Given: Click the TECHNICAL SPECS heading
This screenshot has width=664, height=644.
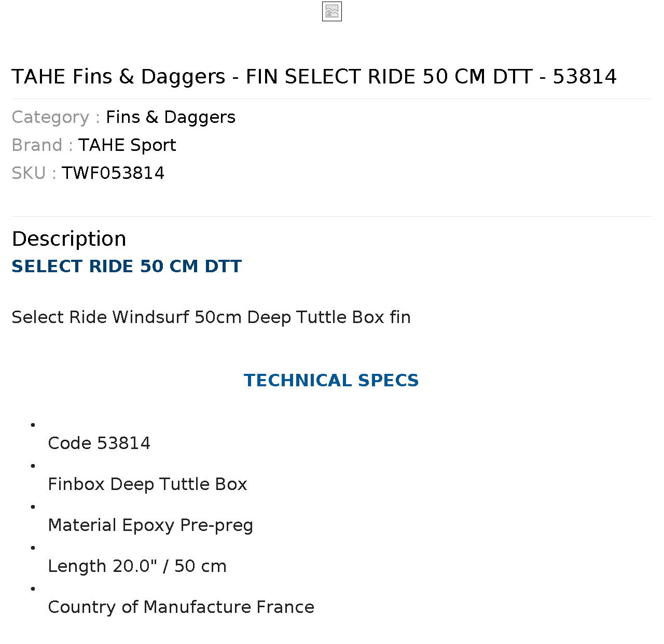Looking at the screenshot, I should (331, 381).
